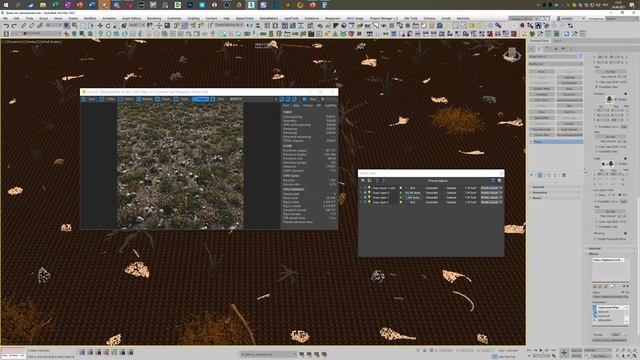Switch to LightMix tab in frame buffer
Viewport: 640px width, 360px height.
click(330, 106)
